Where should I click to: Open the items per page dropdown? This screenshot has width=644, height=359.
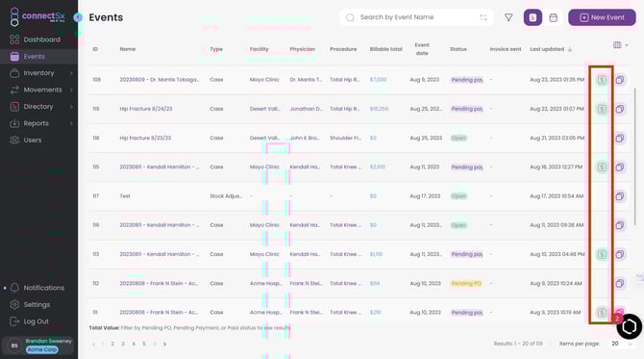coord(621,344)
